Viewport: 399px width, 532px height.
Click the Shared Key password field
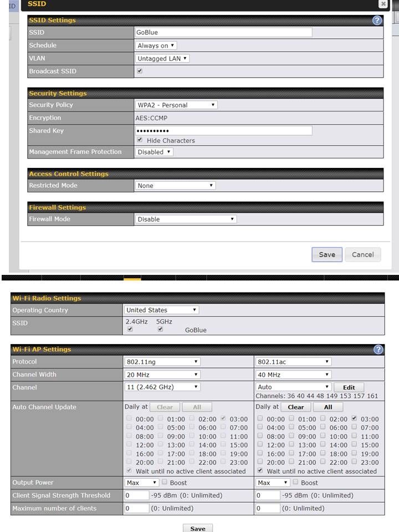click(223, 131)
